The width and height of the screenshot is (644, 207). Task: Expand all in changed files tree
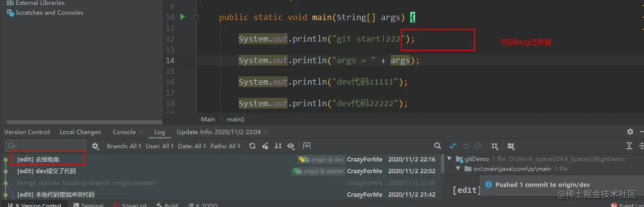630,146
